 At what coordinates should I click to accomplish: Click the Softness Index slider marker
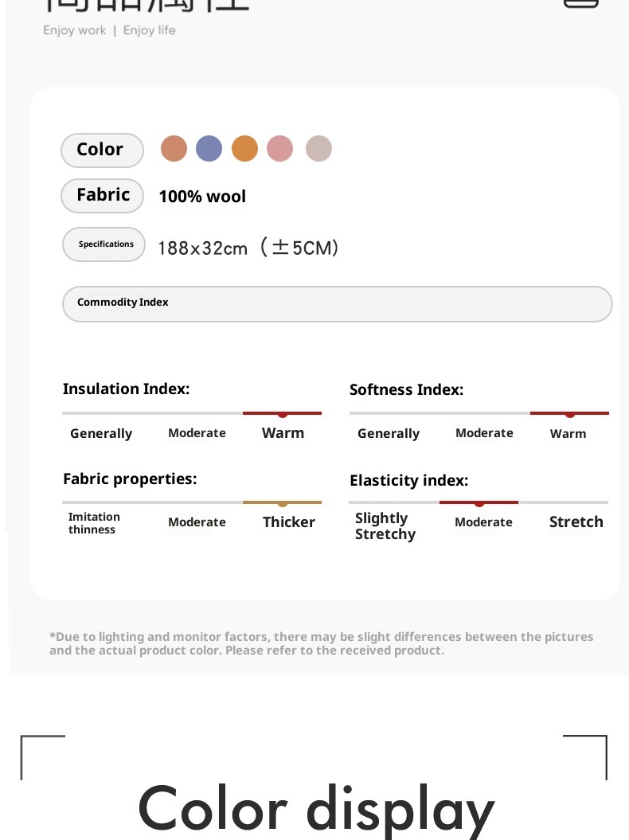[570, 414]
